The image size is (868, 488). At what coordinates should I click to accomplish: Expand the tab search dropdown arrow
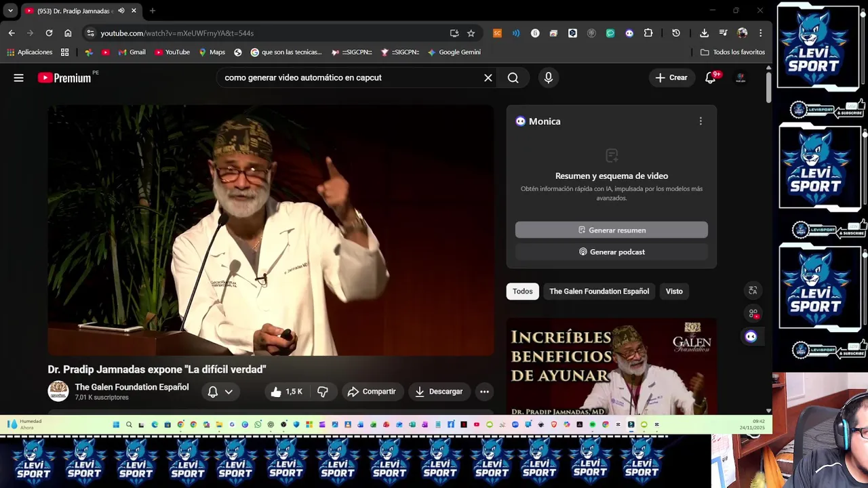[10, 11]
